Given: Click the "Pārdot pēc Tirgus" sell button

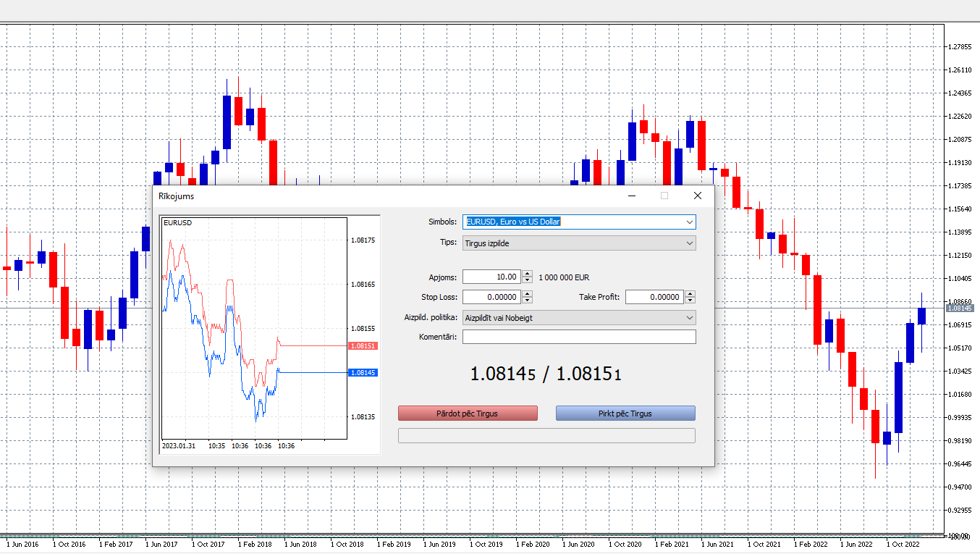Looking at the screenshot, I should [x=468, y=414].
